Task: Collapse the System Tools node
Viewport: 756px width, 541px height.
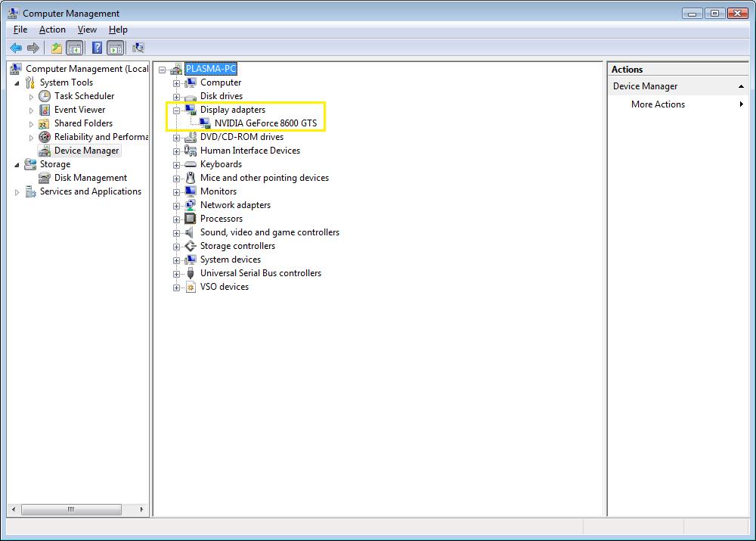Action: point(17,83)
